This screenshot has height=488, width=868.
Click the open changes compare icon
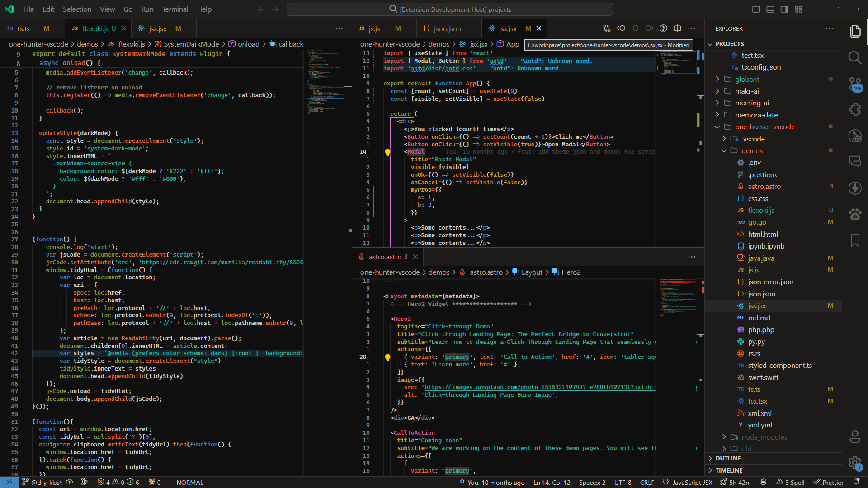click(x=607, y=28)
